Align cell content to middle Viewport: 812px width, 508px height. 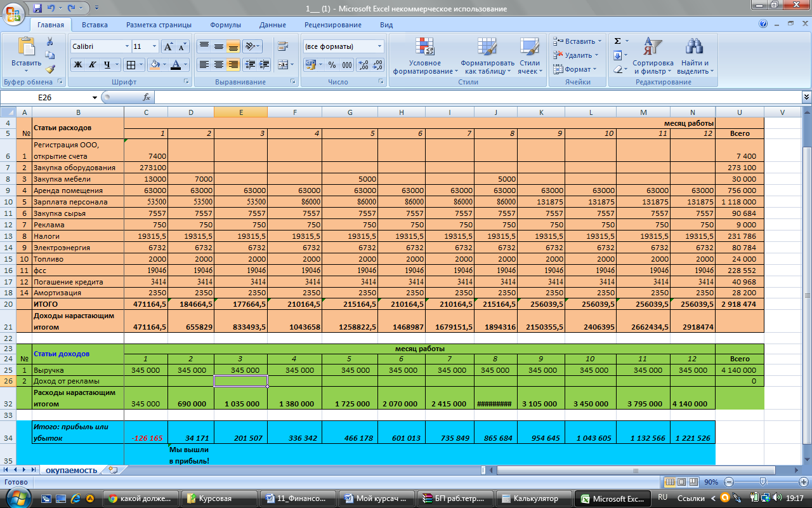(218, 46)
